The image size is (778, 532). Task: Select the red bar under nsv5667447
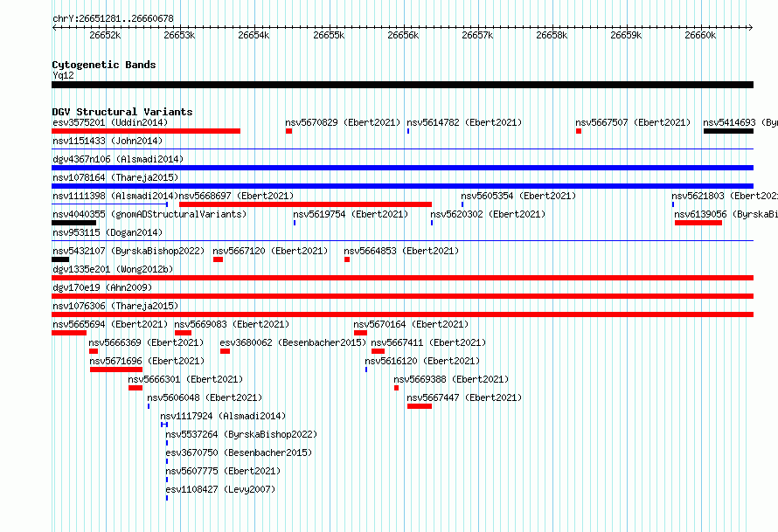tap(420, 406)
